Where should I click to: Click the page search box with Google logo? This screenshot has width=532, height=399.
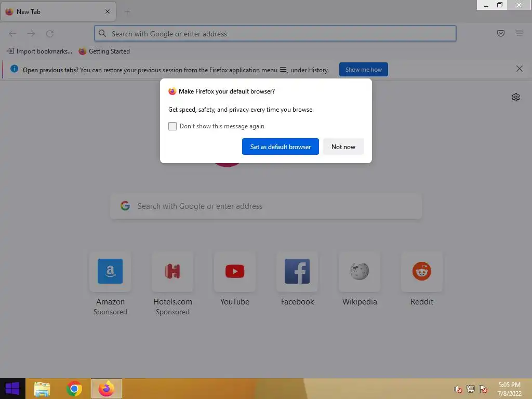(x=266, y=206)
